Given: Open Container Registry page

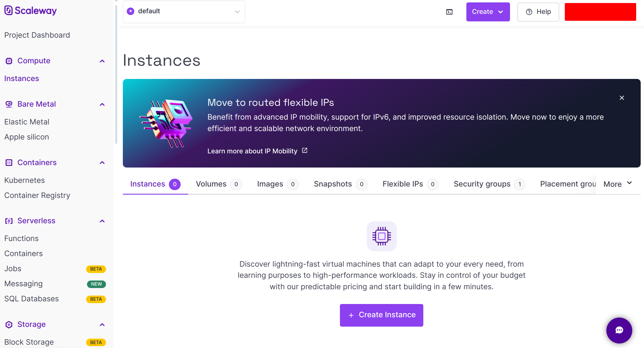Looking at the screenshot, I should point(37,196).
